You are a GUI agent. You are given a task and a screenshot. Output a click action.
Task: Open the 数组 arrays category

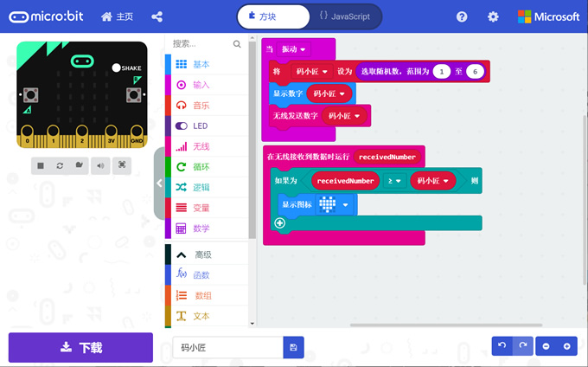207,295
